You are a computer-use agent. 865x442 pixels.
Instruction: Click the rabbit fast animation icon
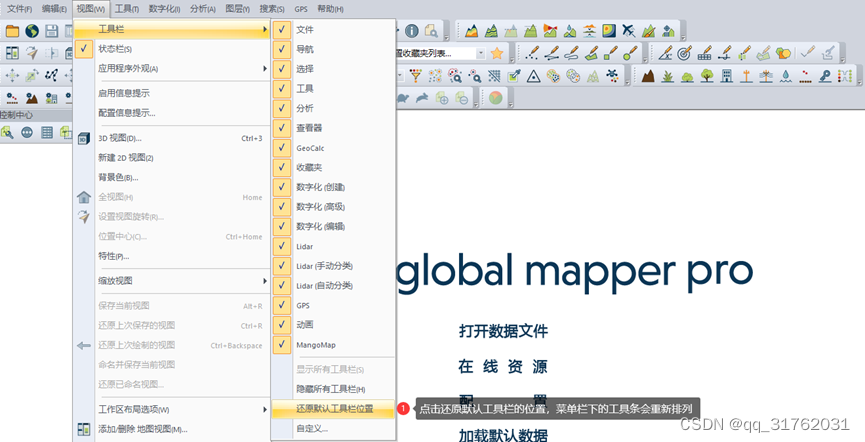(x=423, y=98)
